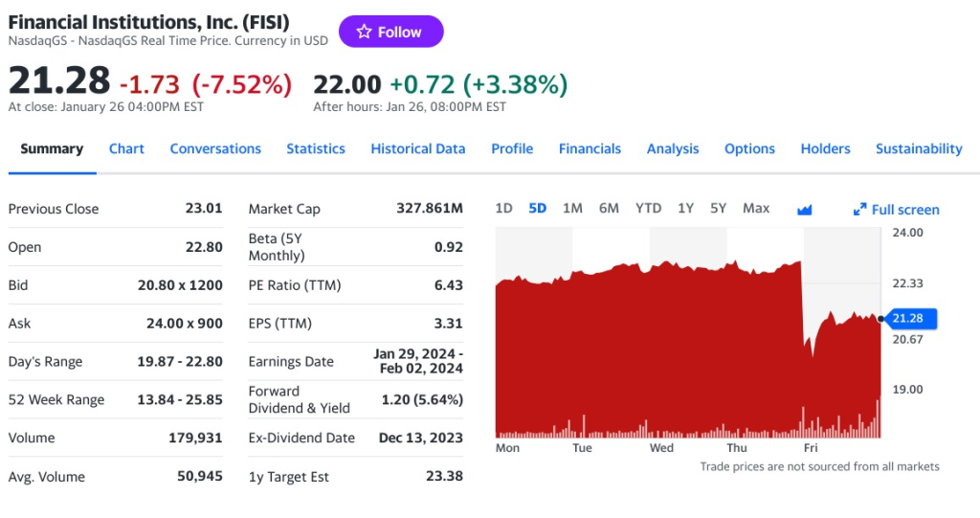Click the PE Ratio (TTM) label

coord(295,285)
